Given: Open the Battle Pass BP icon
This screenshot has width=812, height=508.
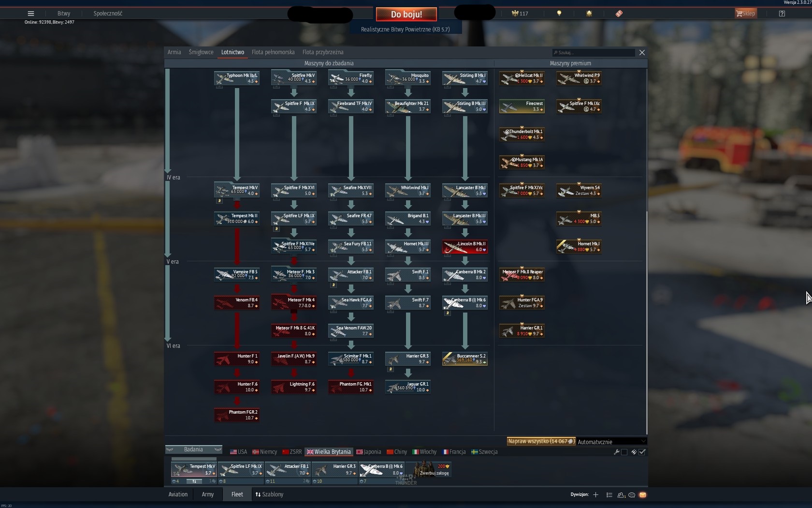Looking at the screenshot, I should [619, 14].
